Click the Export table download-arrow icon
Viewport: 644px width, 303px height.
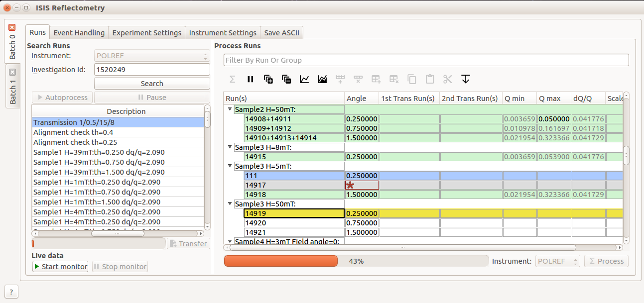[466, 79]
